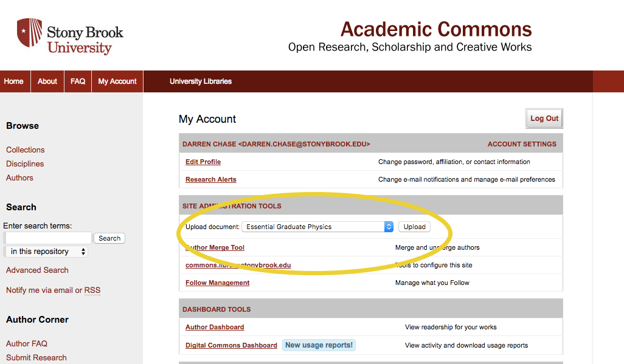Open Digital Commons Dashboard link
624x364 pixels.
coord(231,345)
